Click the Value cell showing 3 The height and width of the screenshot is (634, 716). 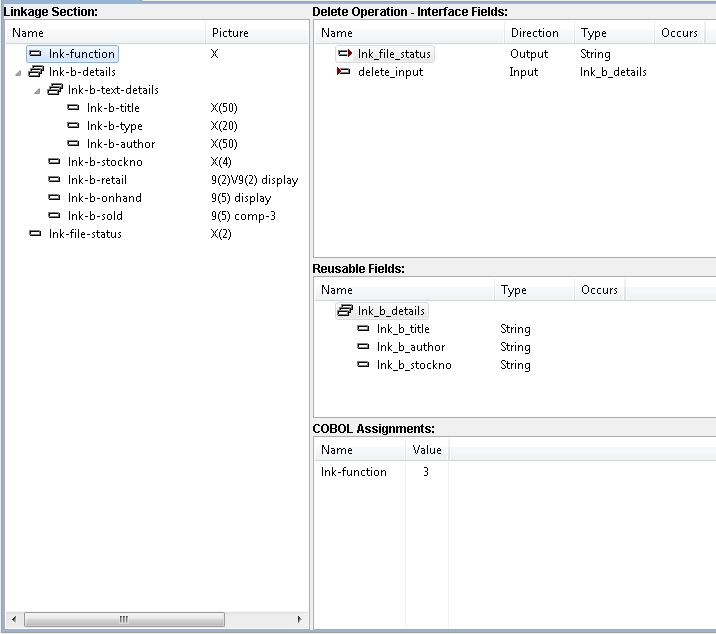(x=426, y=472)
